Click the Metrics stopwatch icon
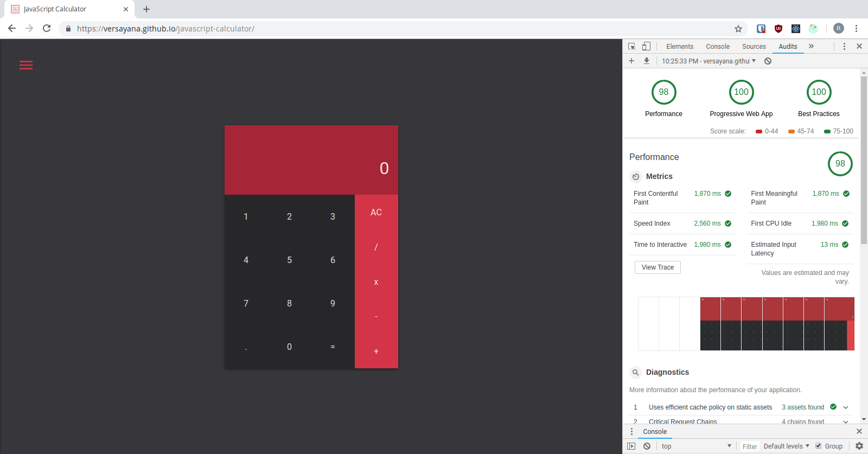The image size is (868, 454). pyautogui.click(x=636, y=177)
